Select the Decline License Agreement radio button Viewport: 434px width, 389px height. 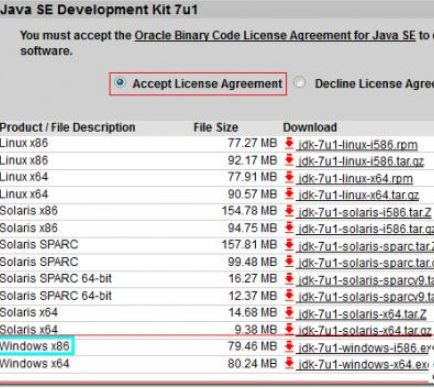(x=300, y=82)
